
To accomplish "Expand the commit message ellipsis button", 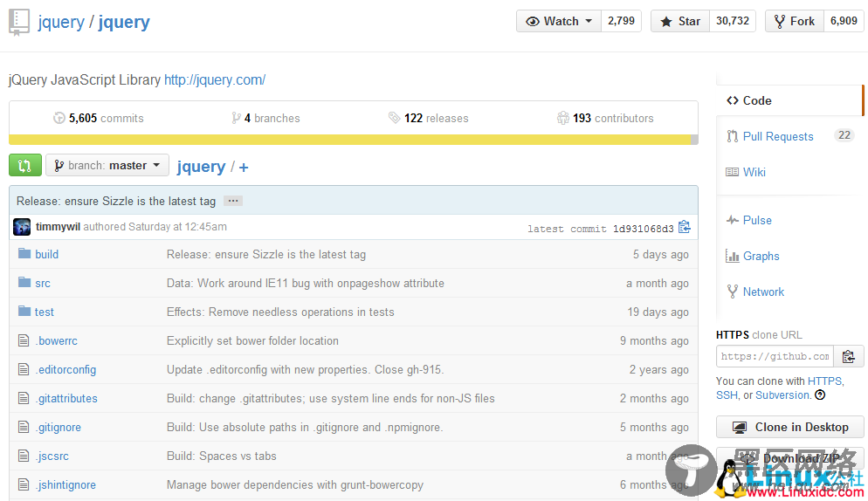I will (x=233, y=201).
